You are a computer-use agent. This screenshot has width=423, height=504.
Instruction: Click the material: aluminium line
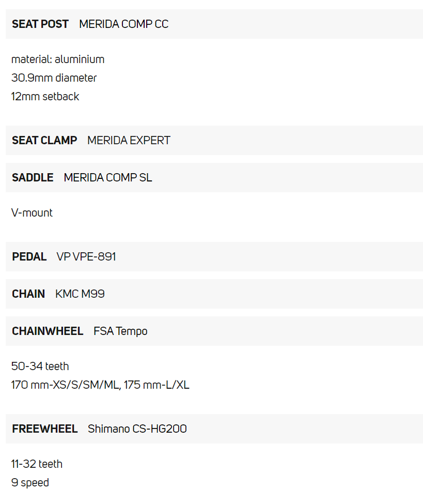58,59
